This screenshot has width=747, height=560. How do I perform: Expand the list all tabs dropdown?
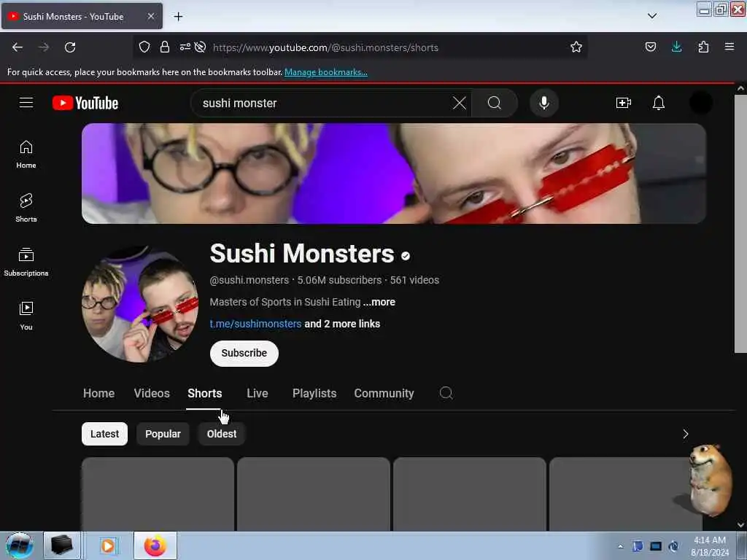[x=652, y=16]
